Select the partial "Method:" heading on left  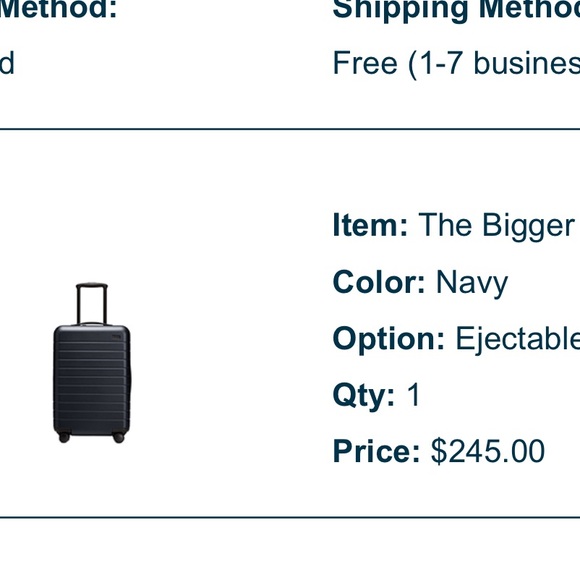coord(58,9)
